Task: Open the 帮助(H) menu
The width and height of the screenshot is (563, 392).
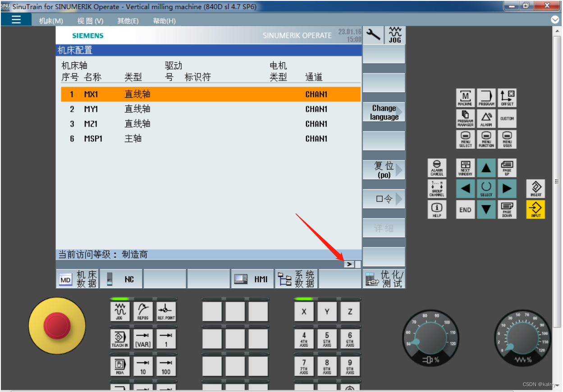Action: [x=164, y=21]
